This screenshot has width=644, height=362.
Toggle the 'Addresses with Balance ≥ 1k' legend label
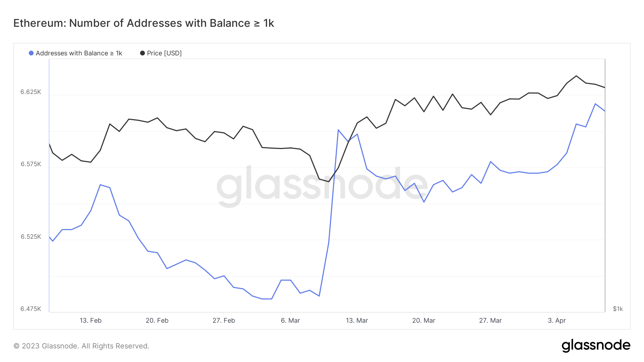coord(79,53)
